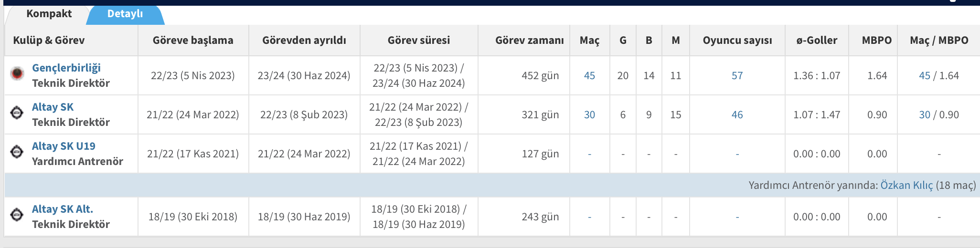980x248 pixels.
Task: Click the 30 in Altay SK's Maç / MBPO cell
Action: [x=925, y=114]
